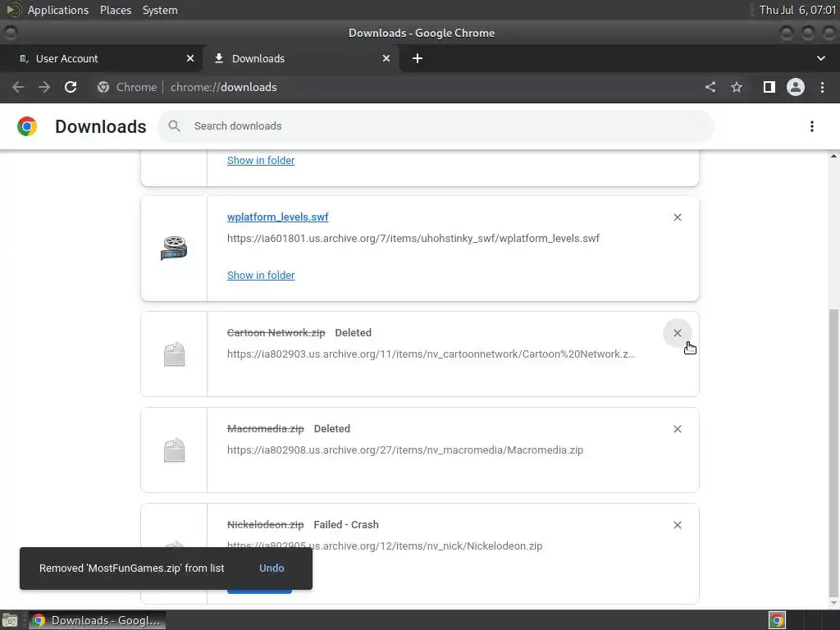The width and height of the screenshot is (840, 630).
Task: Open the Applications menu
Action: coord(58,10)
